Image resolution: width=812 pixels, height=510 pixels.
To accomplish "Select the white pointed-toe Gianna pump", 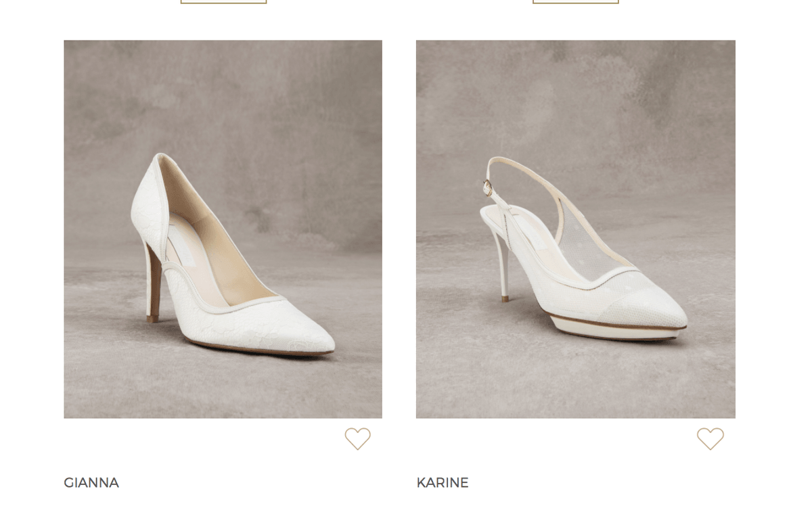I will (x=231, y=256).
